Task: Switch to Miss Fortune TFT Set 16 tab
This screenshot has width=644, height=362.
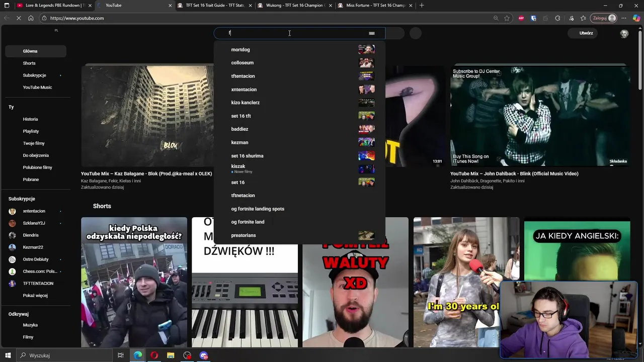Action: click(374, 6)
